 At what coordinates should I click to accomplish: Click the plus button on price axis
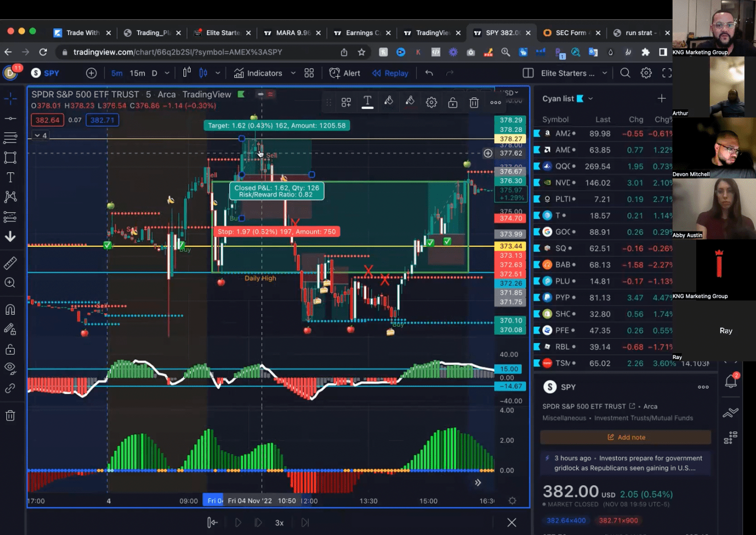pyautogui.click(x=488, y=153)
